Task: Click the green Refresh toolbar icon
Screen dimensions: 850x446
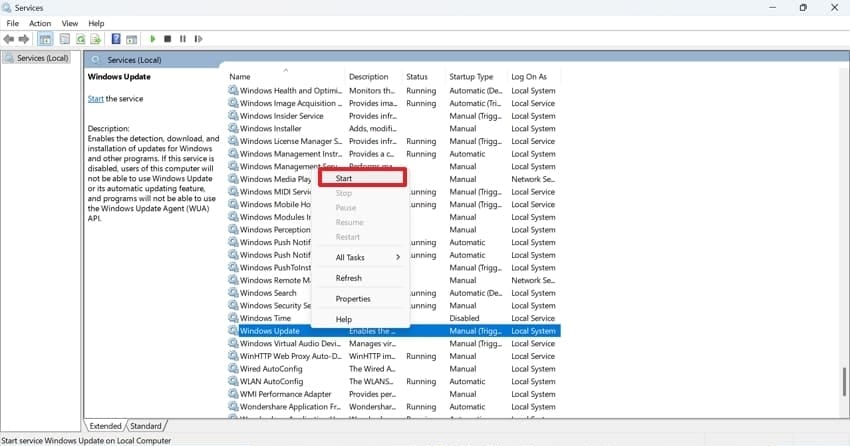Action: (80, 39)
